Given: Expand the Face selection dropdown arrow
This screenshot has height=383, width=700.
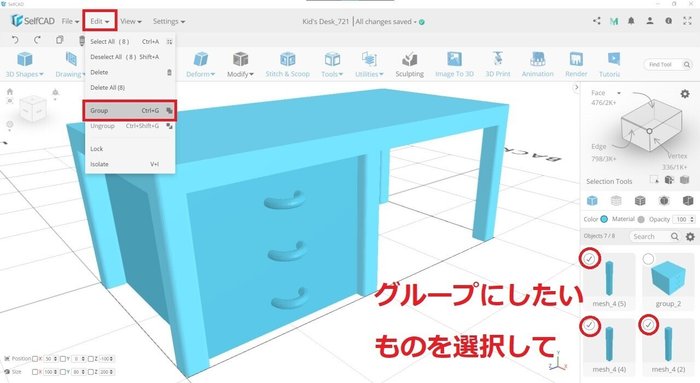Looking at the screenshot, I should coord(619,93).
